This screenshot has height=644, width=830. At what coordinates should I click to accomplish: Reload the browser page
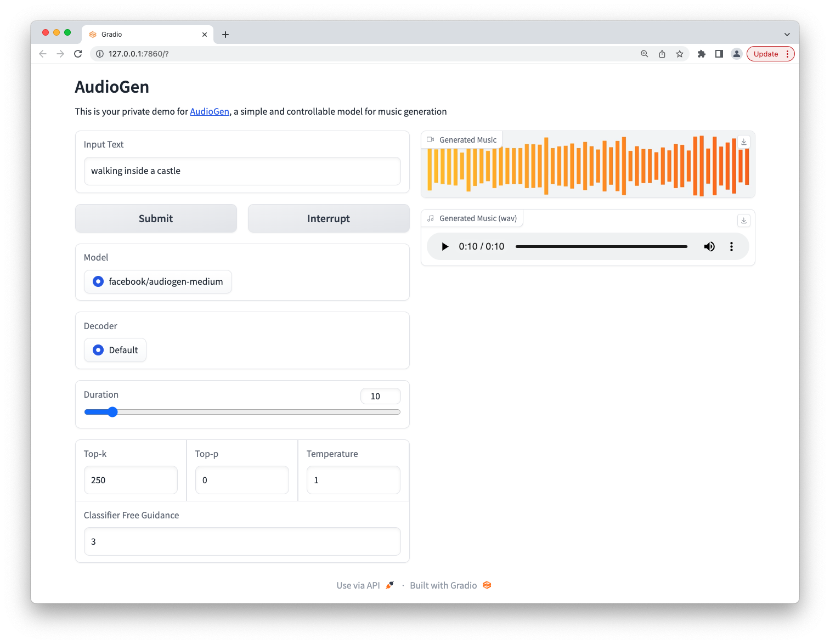[78, 54]
